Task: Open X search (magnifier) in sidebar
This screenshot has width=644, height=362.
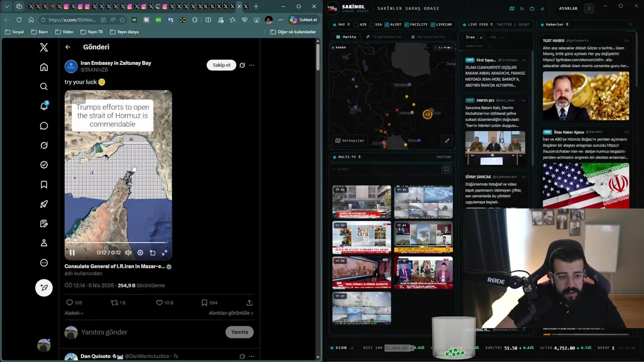Action: pyautogui.click(x=44, y=86)
